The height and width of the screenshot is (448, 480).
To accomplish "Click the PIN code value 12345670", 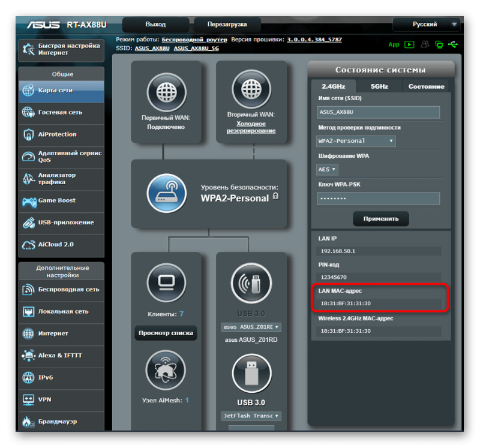I will tap(334, 277).
